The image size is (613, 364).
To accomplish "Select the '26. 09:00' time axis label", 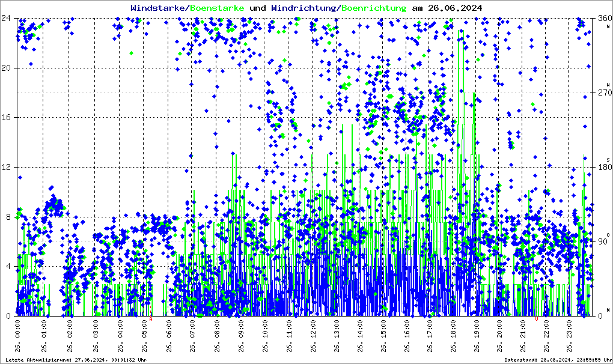I will (241, 336).
